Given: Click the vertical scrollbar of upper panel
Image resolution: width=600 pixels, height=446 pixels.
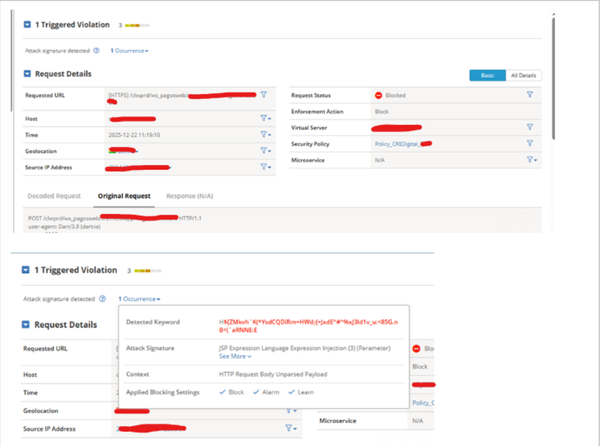Looking at the screenshot, I should click(x=553, y=77).
